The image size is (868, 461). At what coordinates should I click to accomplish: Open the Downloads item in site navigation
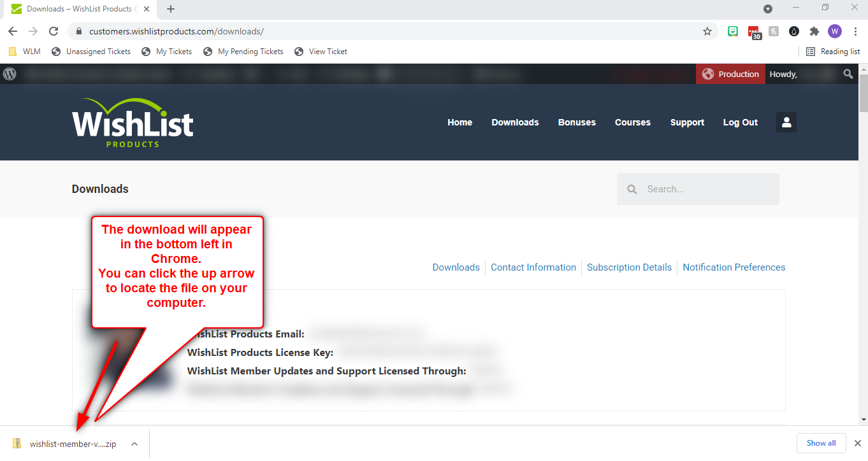(x=515, y=122)
